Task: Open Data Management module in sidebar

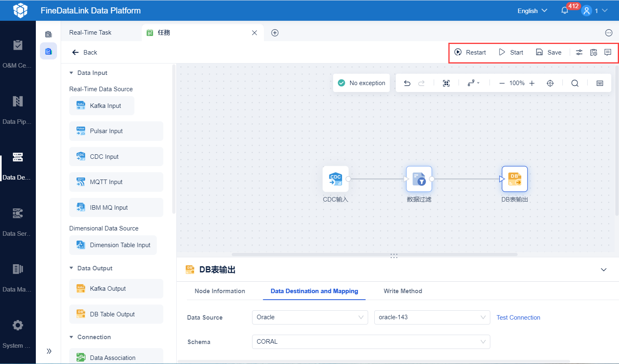Action: (18, 277)
